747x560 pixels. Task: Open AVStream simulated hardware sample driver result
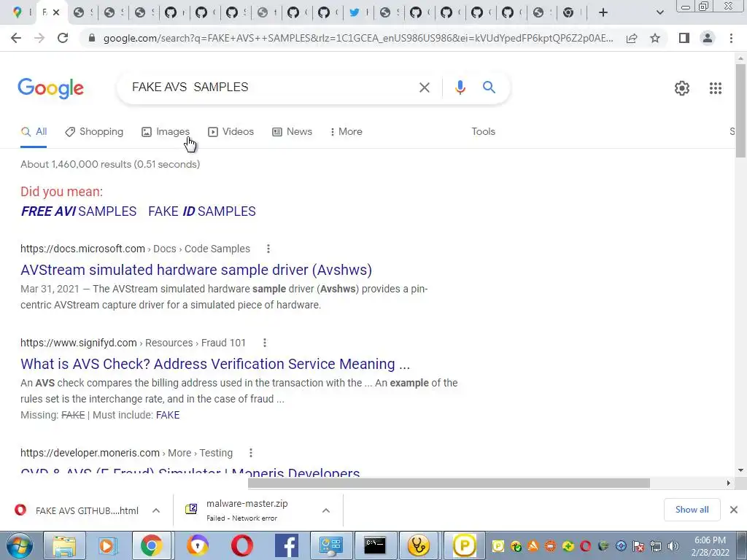[196, 270]
